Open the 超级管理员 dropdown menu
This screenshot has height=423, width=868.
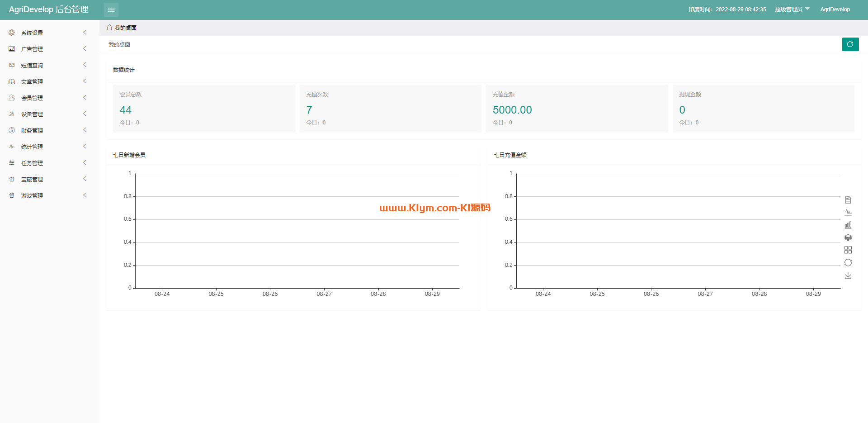pyautogui.click(x=792, y=10)
